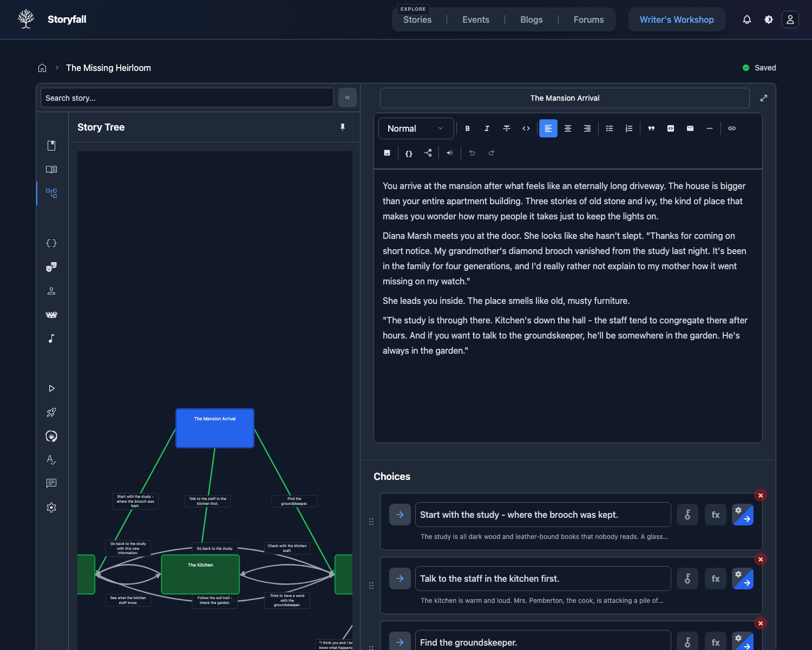Toggle bold formatting in the editor
The width and height of the screenshot is (812, 650).
(x=467, y=128)
